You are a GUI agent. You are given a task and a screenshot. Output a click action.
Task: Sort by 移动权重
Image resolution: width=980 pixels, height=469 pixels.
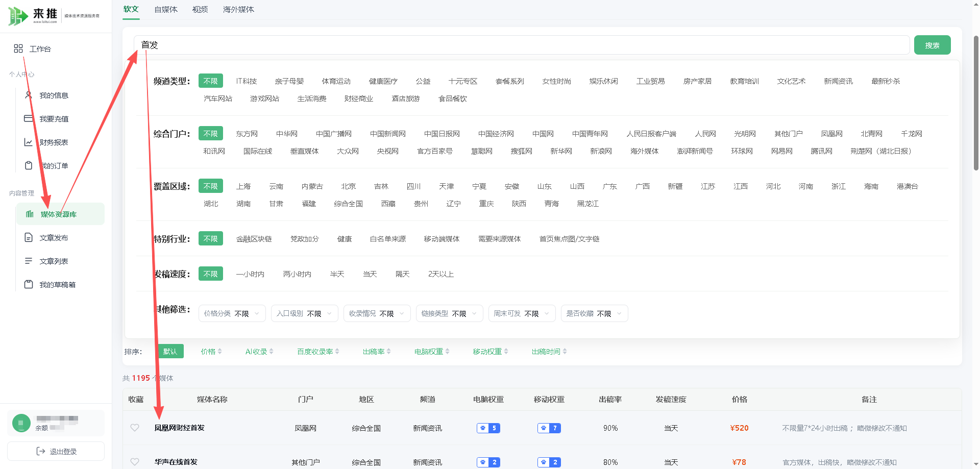(491, 352)
